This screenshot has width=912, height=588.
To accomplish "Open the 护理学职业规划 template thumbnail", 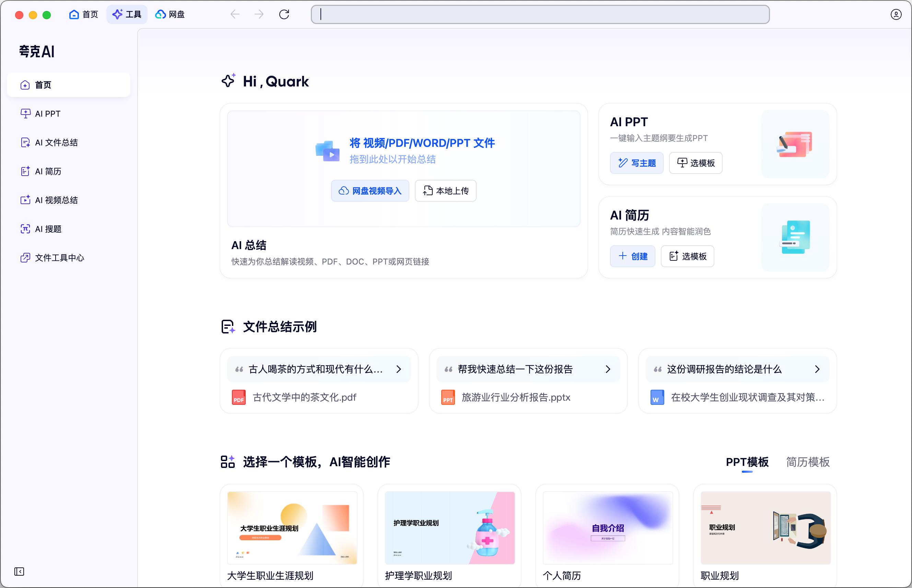I will pyautogui.click(x=449, y=528).
